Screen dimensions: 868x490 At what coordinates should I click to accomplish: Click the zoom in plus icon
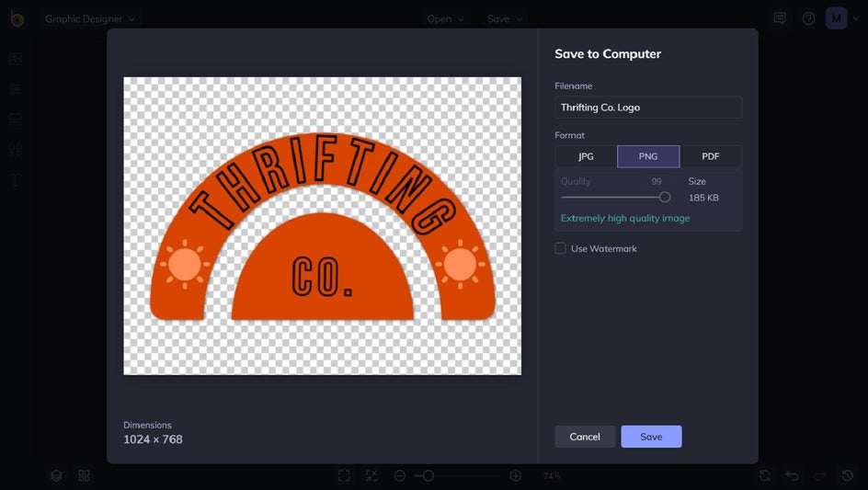click(x=516, y=475)
